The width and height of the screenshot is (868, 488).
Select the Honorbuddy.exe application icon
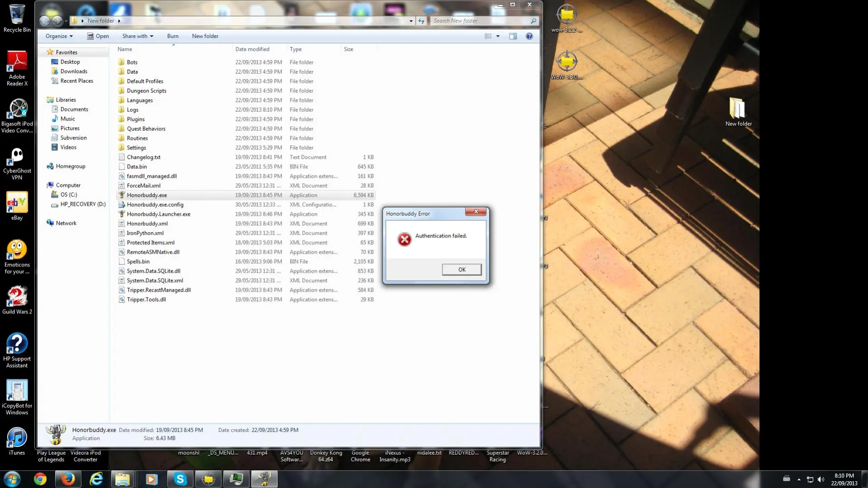tap(121, 195)
